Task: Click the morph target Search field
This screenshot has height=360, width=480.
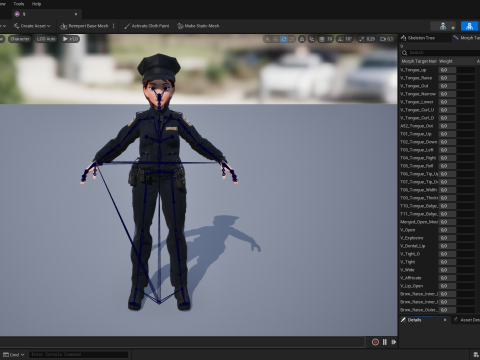Action: point(440,53)
